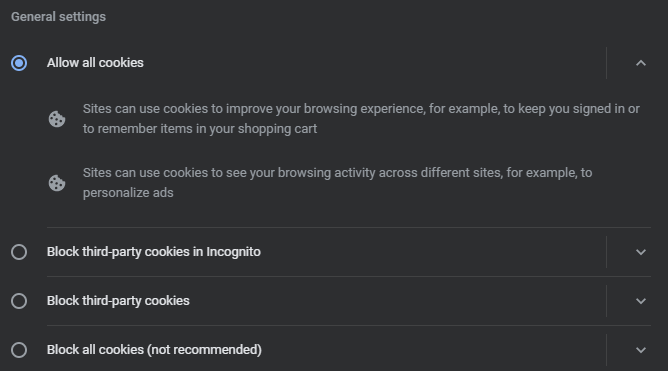Viewport: 668px width, 371px height.
Task: Enable Block third-party cookies in Incognito radio
Action: [x=19, y=252]
